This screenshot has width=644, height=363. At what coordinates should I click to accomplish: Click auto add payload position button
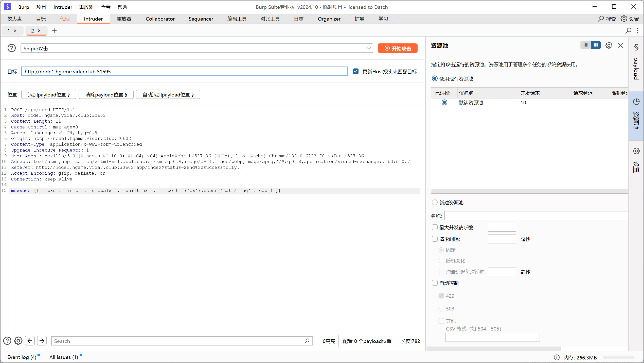(x=168, y=95)
